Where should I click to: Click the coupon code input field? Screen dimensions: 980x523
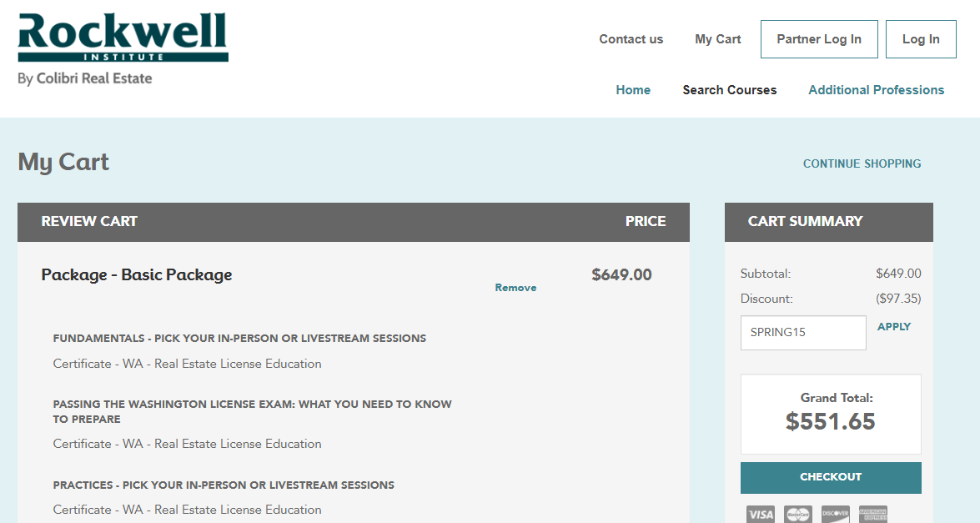(x=802, y=332)
